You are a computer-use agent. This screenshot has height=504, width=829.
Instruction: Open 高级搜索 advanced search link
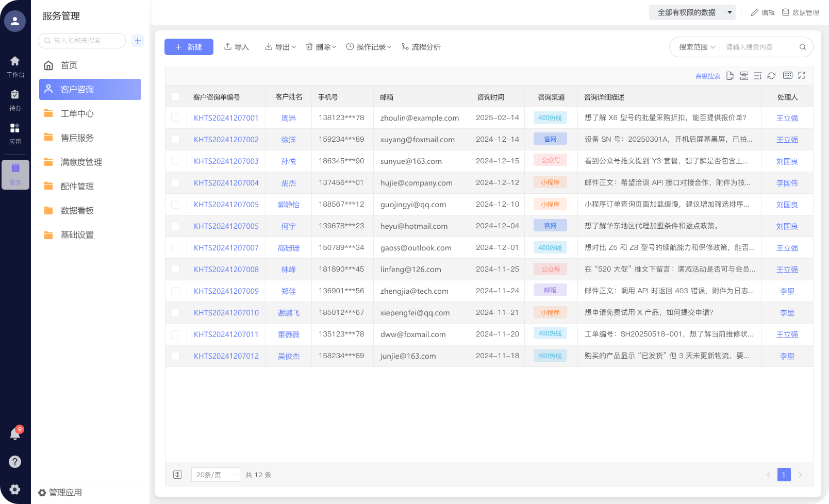click(708, 76)
